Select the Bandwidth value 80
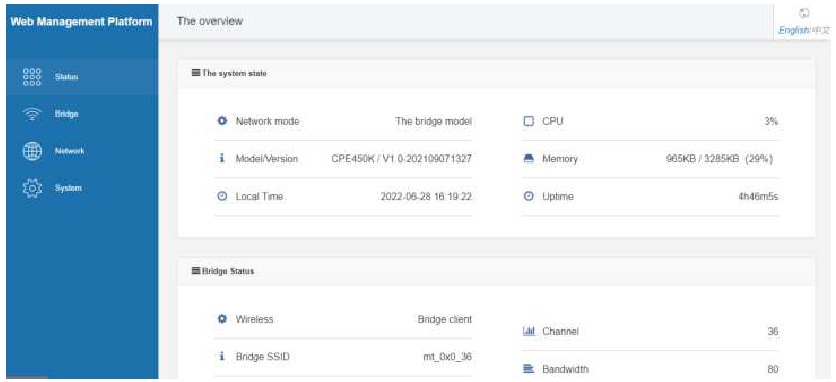836x382 pixels. click(773, 369)
